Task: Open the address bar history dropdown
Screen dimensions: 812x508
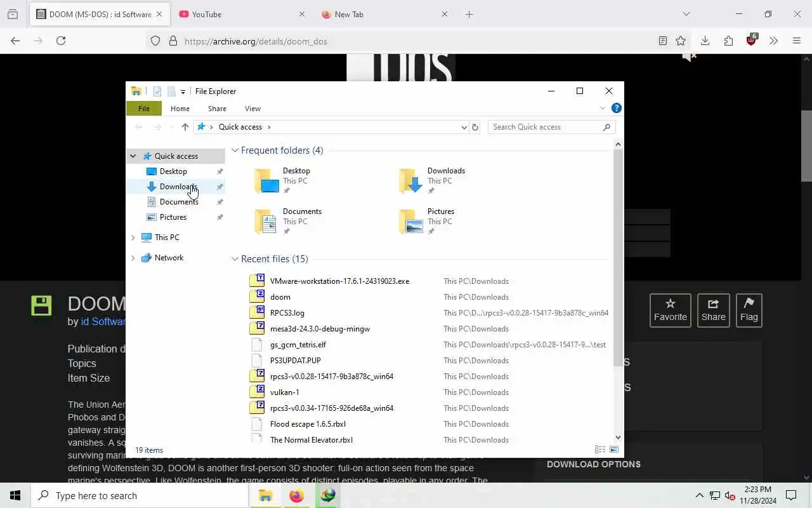Action: tap(464, 127)
